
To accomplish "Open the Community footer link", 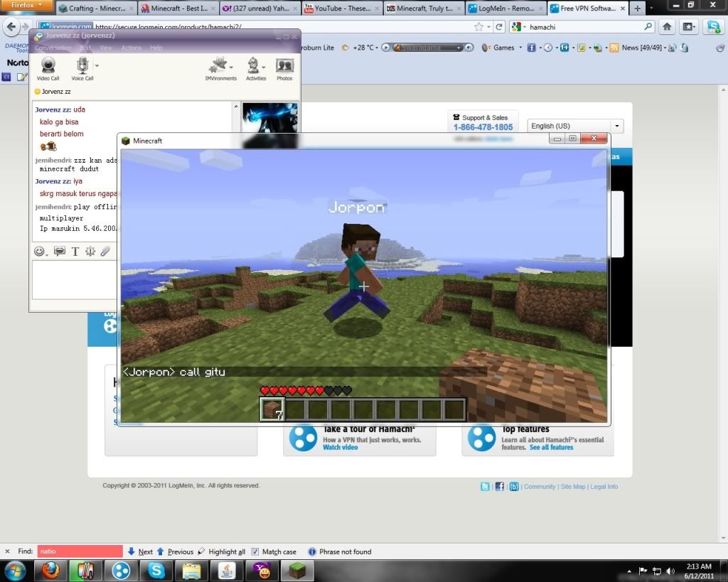I will point(540,486).
